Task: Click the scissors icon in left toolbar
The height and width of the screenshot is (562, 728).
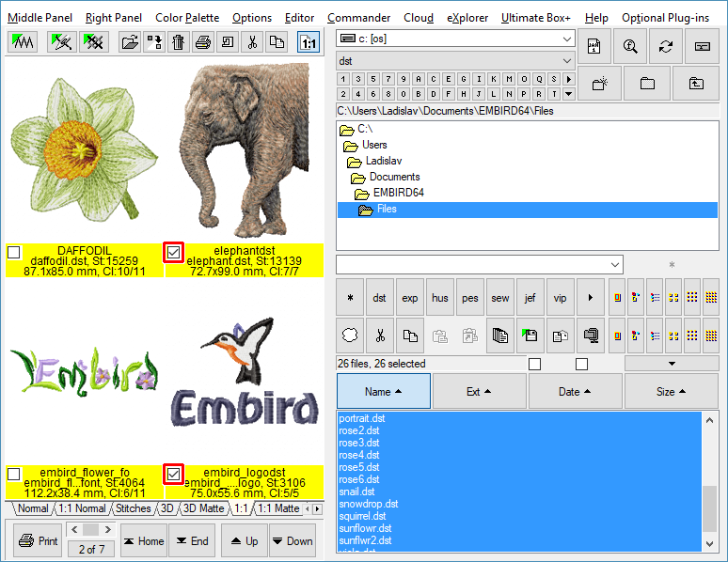Action: pos(252,42)
